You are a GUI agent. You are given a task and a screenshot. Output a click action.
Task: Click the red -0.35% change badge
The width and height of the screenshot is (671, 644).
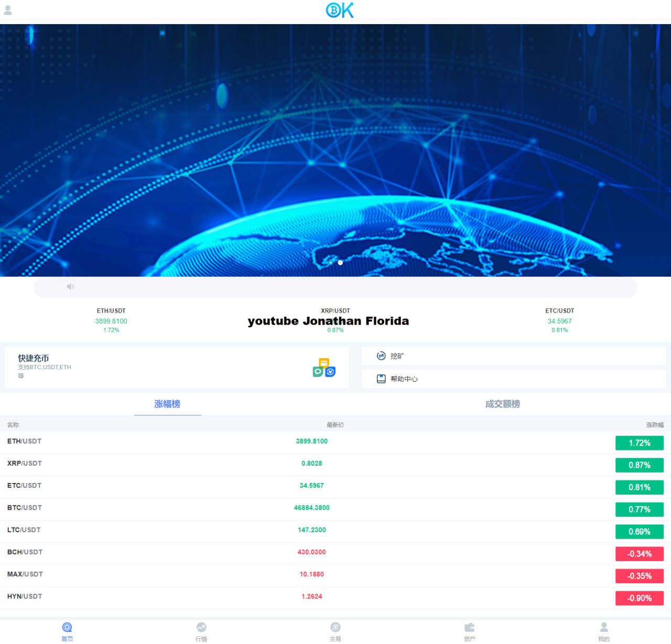click(x=640, y=576)
